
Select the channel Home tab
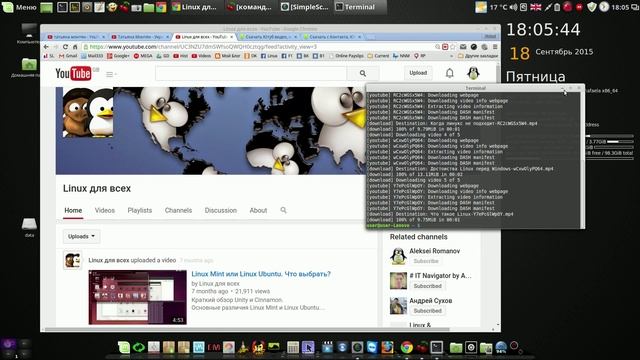click(x=73, y=210)
